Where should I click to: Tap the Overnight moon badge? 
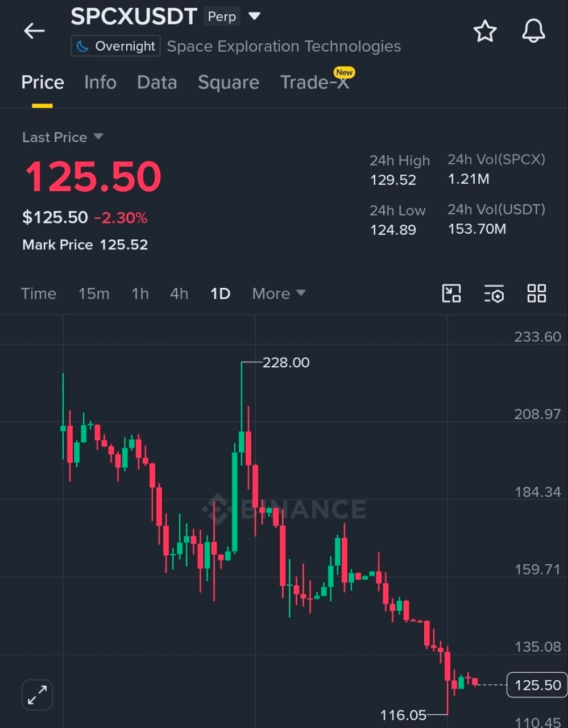point(115,46)
